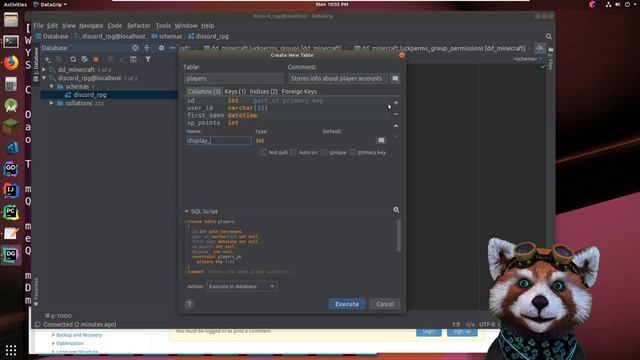The image size is (640, 360).
Task: Click the Cancel button
Action: [x=385, y=304]
